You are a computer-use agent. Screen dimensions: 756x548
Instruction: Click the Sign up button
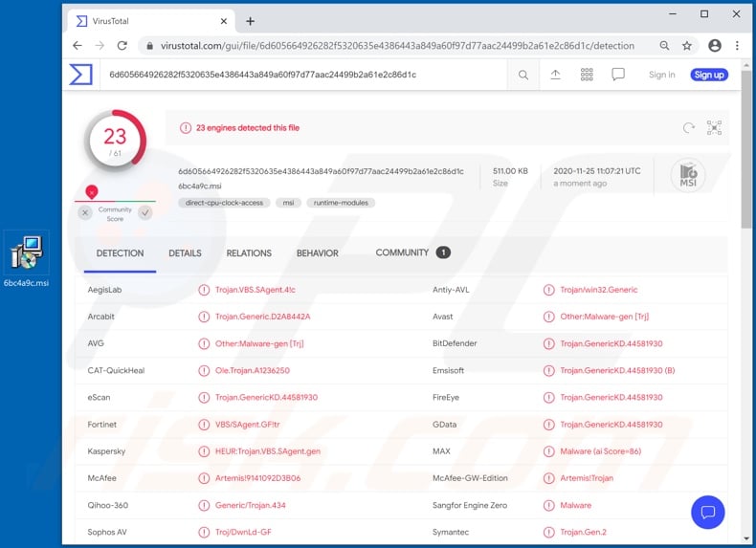[x=709, y=75]
